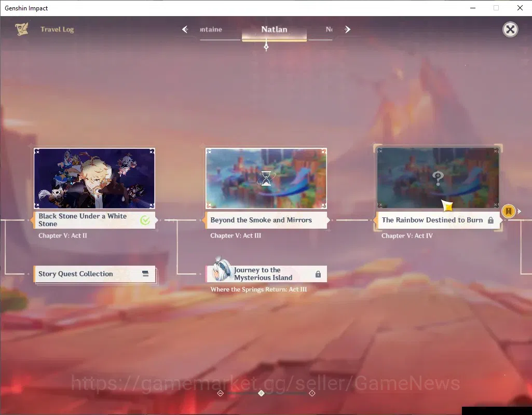The height and width of the screenshot is (415, 532).
Task: Click the green completed checkmark icon
Action: 145,220
